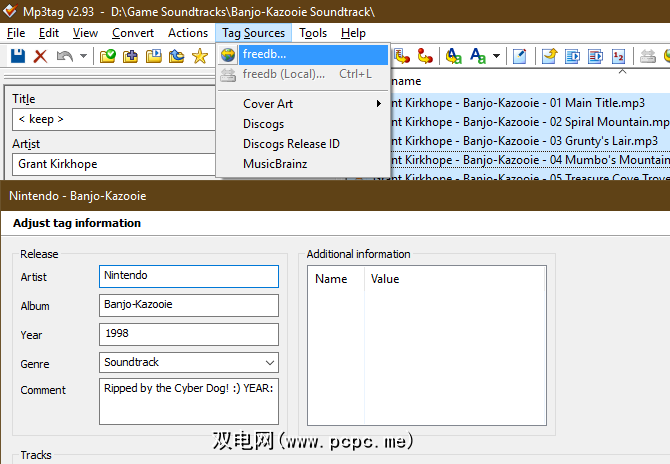Click the Actions quick icon with yellow A
Image resolution: width=670 pixels, height=464 pixels.
coord(454,56)
